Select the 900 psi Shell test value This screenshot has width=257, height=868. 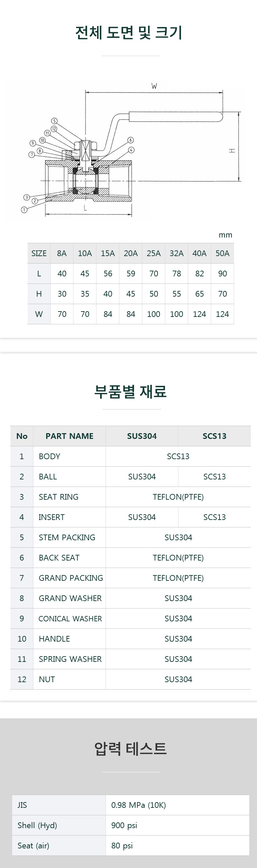click(124, 825)
